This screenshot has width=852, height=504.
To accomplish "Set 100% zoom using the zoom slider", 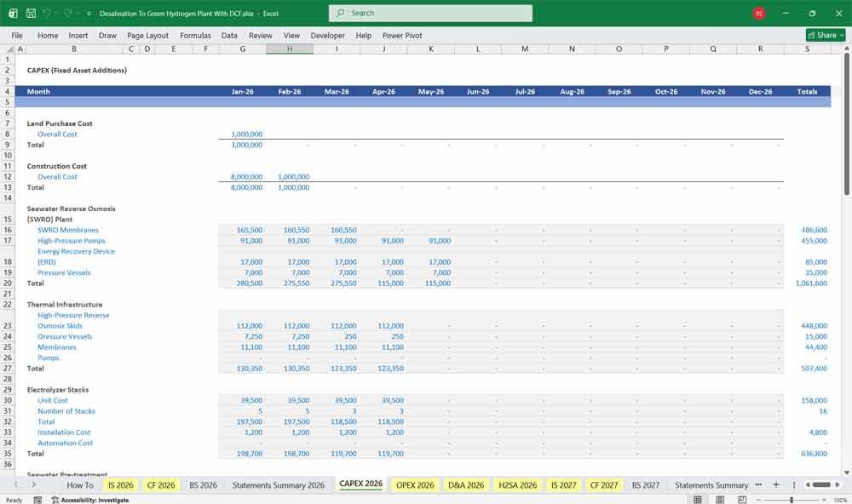I will coord(792,499).
